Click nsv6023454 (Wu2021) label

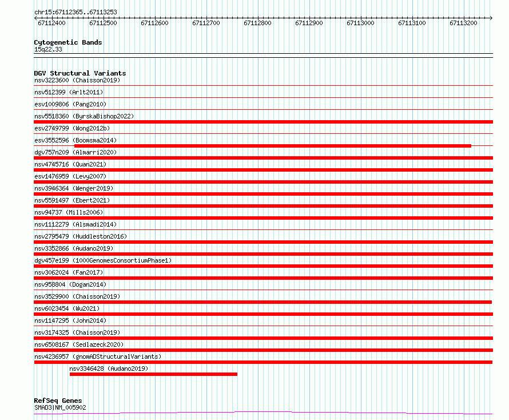pyautogui.click(x=67, y=308)
